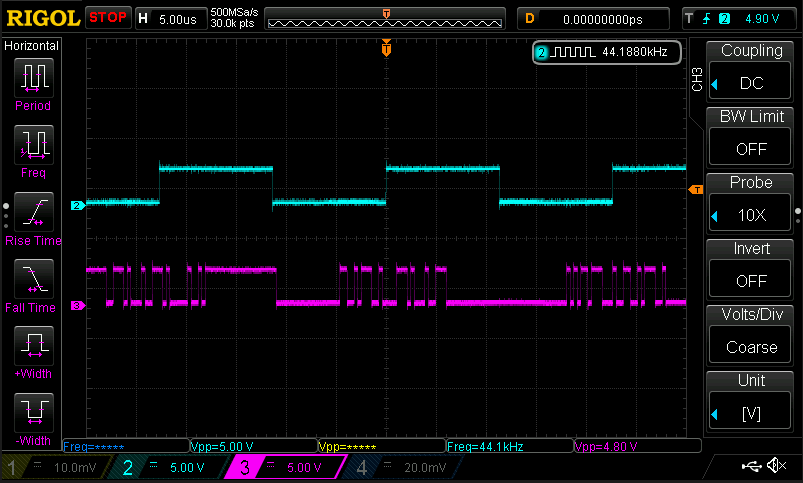
Task: Click the trigger T icon in the trigger status box
Action: coord(689,19)
